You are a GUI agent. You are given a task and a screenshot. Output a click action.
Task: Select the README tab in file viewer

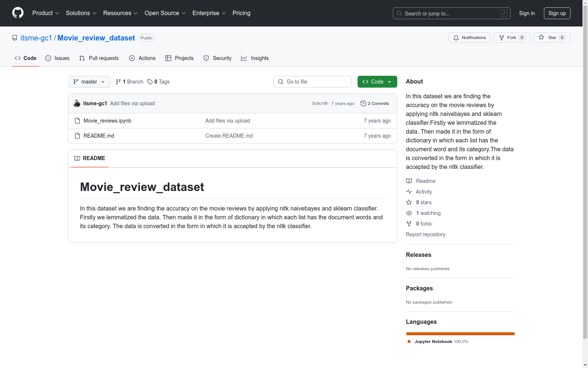pos(90,158)
